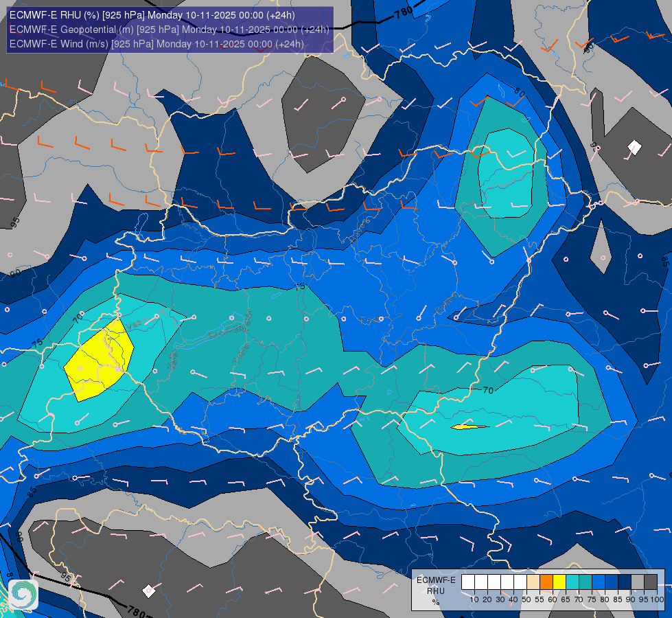
Task: Click the legend title ECMWF-E
Action: (436, 580)
